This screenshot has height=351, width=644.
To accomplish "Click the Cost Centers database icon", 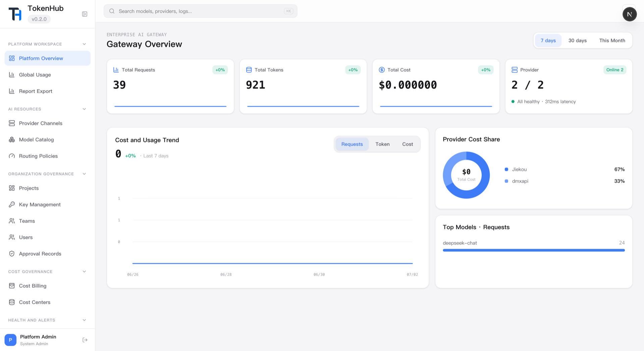I will 12,302.
